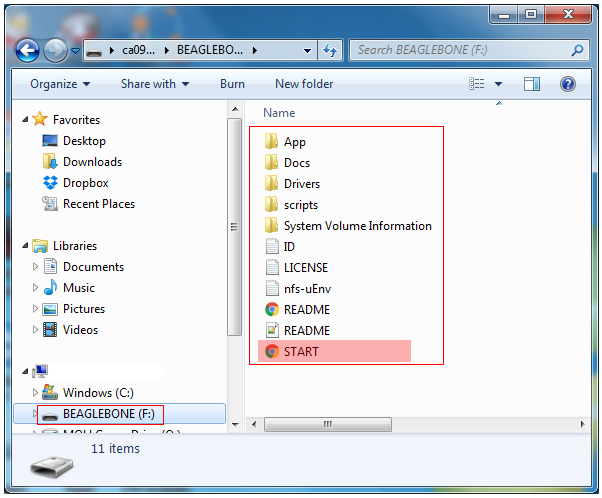The height and width of the screenshot is (498, 602).
Task: Click navigation pane scroll up arrow
Action: pyautogui.click(x=235, y=109)
